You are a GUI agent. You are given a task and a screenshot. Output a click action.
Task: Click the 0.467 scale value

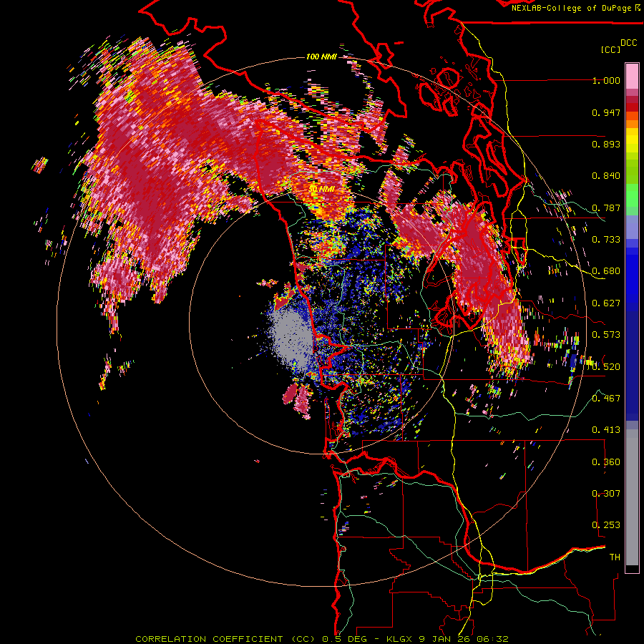[606, 398]
